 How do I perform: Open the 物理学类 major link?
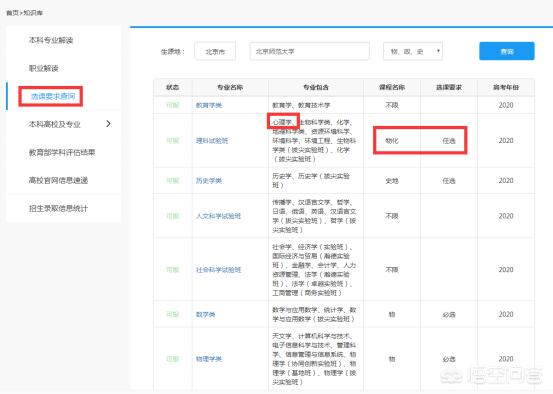209,359
